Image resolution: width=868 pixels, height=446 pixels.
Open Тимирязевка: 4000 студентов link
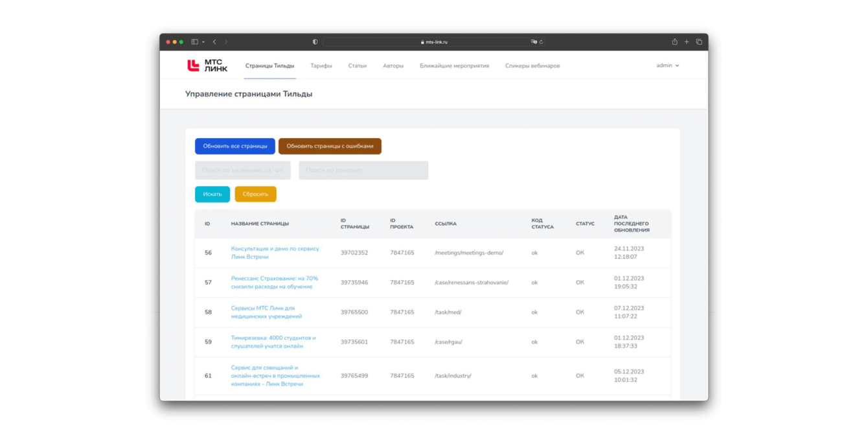pos(273,342)
